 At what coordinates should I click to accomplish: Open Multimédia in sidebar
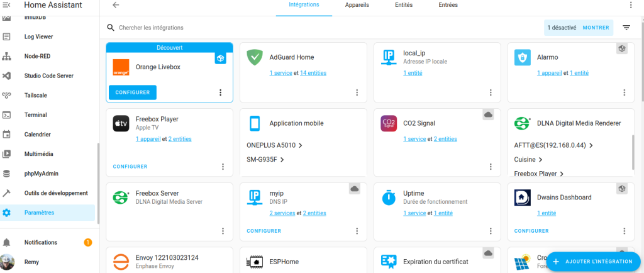[x=48, y=154]
